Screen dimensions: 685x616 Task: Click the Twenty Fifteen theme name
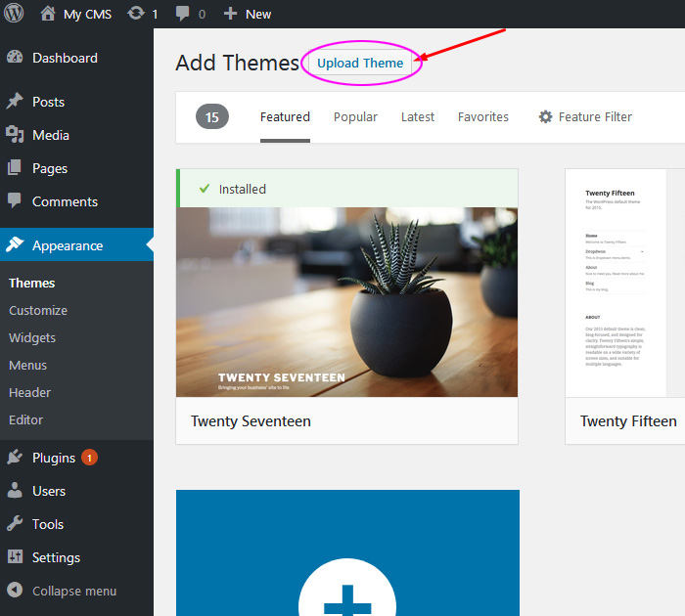[628, 420]
